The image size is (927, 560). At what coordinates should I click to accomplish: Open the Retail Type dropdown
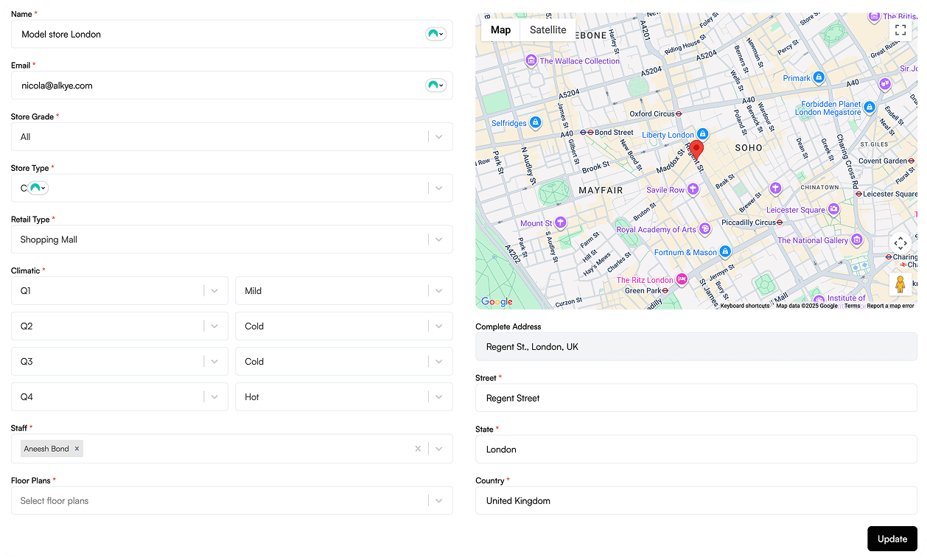pyautogui.click(x=439, y=239)
